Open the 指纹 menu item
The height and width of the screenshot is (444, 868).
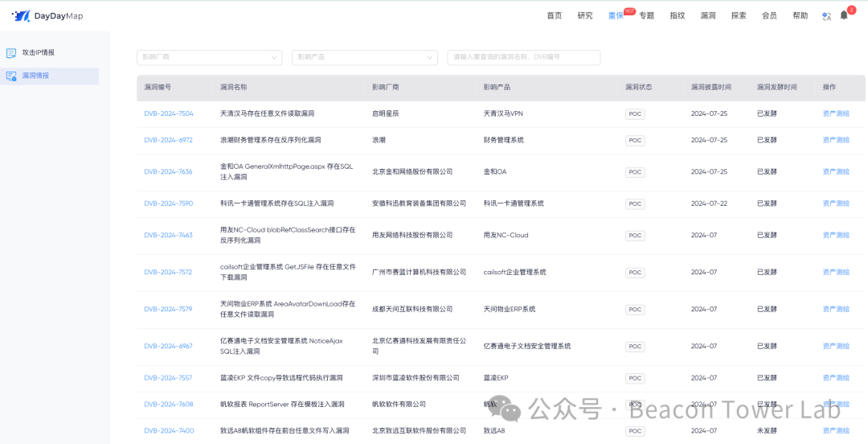click(x=678, y=15)
